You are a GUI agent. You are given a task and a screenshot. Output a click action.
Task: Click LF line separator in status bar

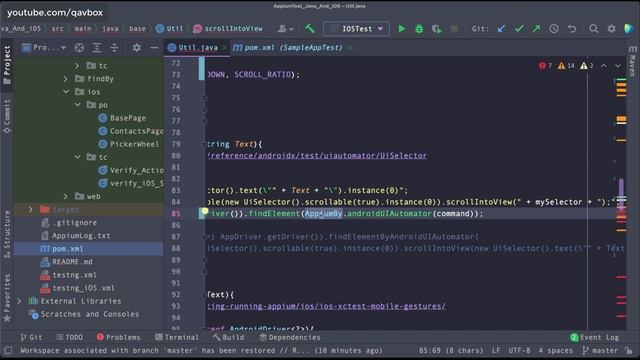pos(496,350)
